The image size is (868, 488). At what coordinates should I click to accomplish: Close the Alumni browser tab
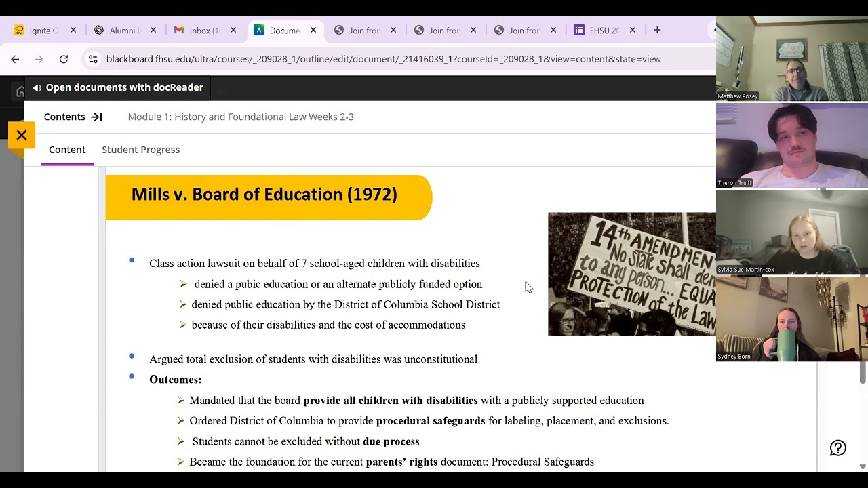click(153, 30)
